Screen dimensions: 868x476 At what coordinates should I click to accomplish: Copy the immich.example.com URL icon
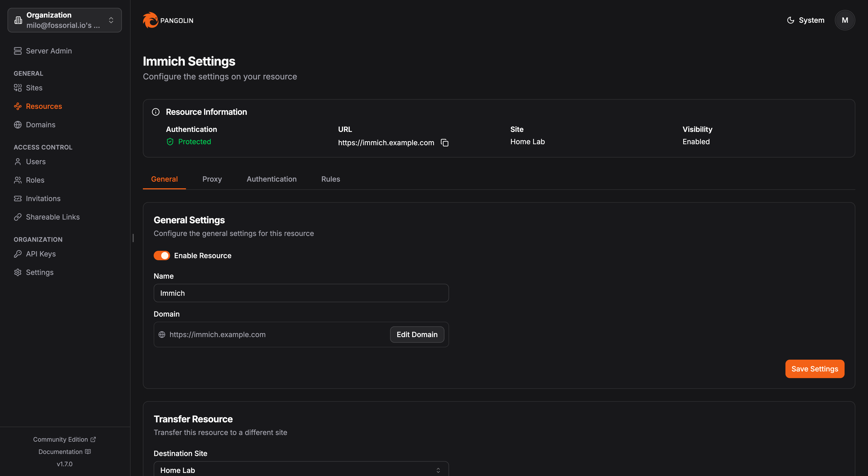[x=444, y=143]
